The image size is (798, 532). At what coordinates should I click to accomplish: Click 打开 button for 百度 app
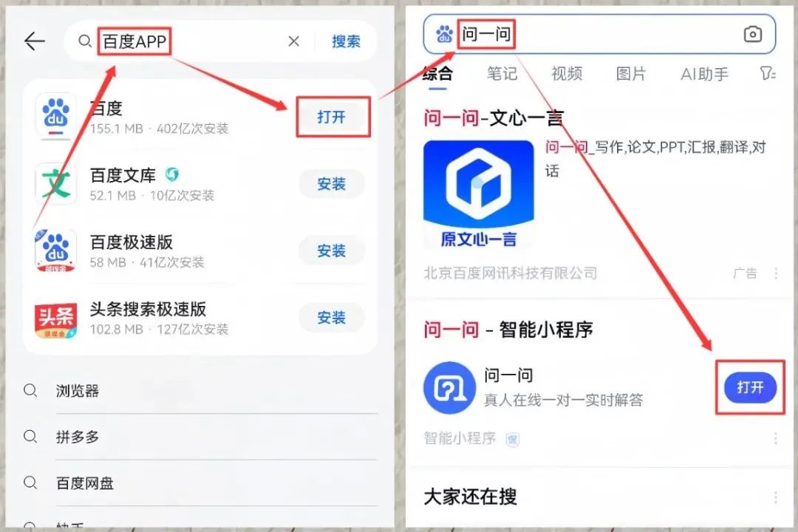coord(332,117)
